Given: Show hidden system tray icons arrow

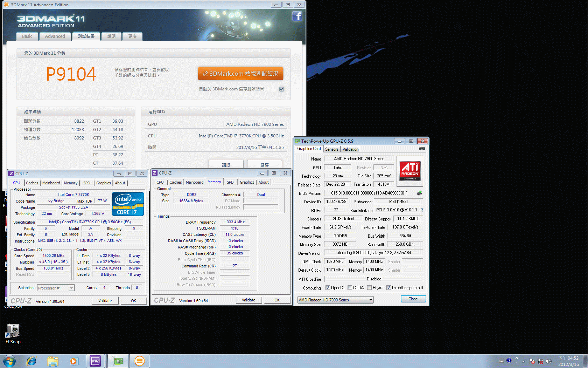Looking at the screenshot, I should (524, 361).
